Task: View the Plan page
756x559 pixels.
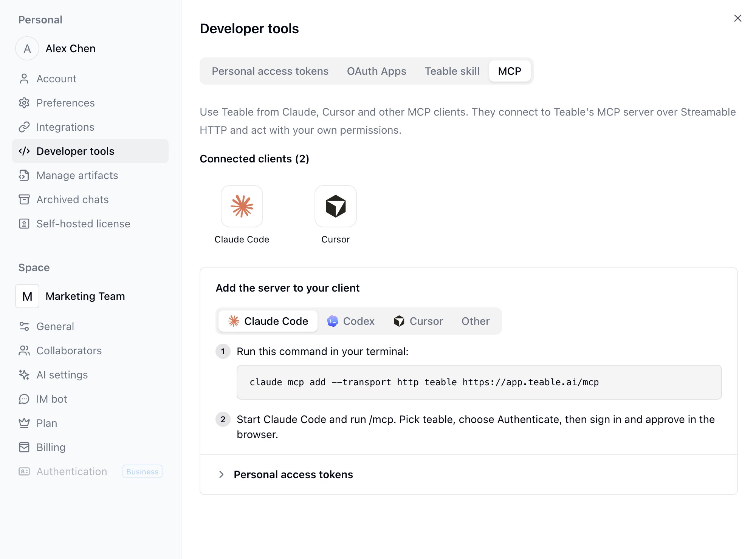Action: [90, 423]
